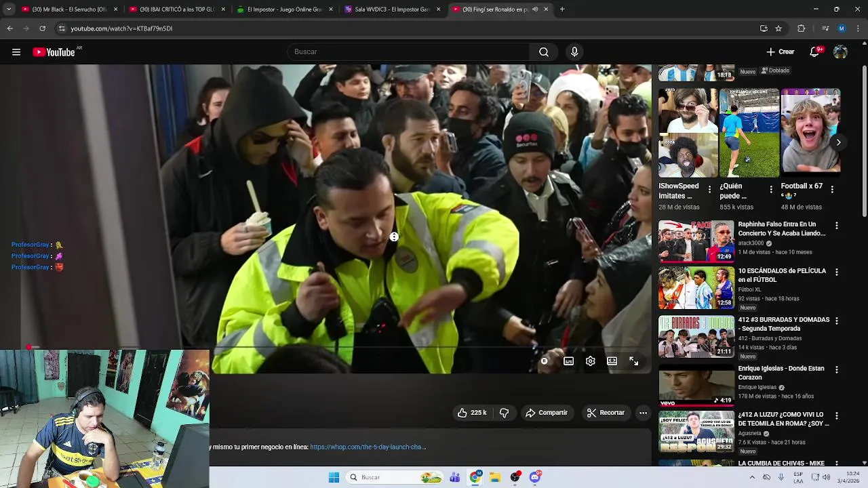Go to YouTube home via logo
Viewport: 868px width, 488px height.
pyautogui.click(x=54, y=52)
